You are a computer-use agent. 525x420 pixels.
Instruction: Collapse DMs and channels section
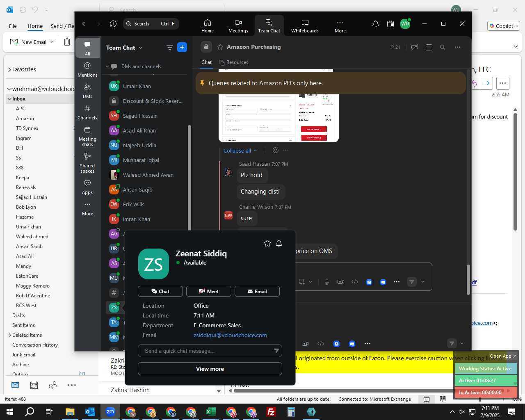(x=107, y=66)
